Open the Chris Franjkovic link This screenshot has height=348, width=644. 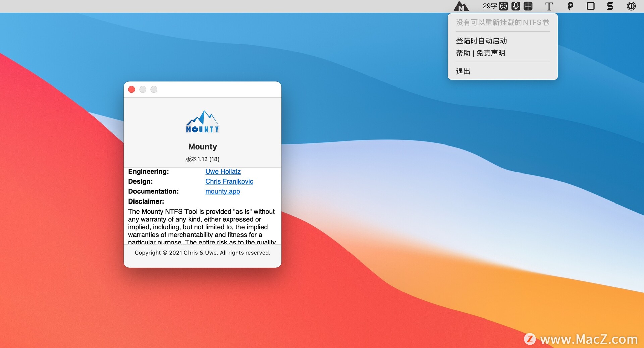229,181
